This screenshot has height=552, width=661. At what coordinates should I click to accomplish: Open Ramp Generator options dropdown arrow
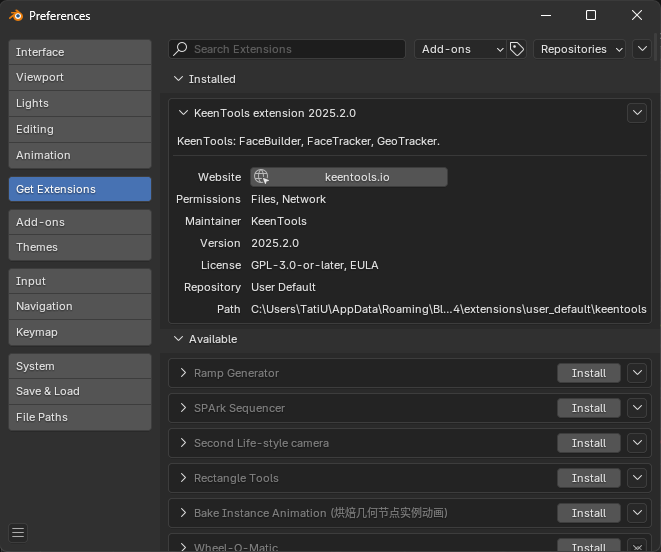[637, 373]
